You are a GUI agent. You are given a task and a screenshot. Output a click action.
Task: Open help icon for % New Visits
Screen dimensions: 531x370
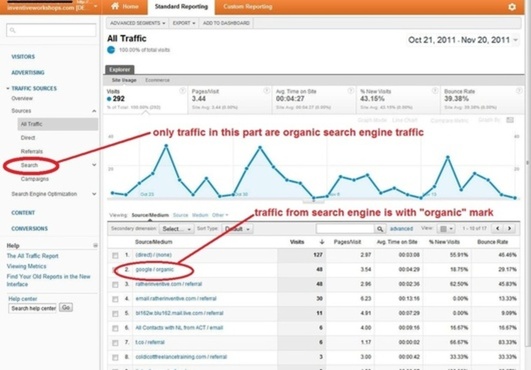click(x=435, y=91)
